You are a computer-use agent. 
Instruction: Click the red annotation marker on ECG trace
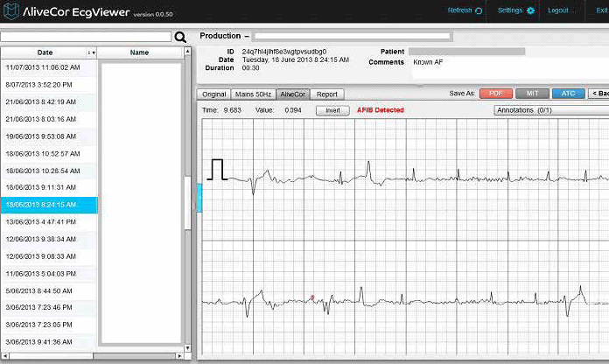click(x=312, y=297)
